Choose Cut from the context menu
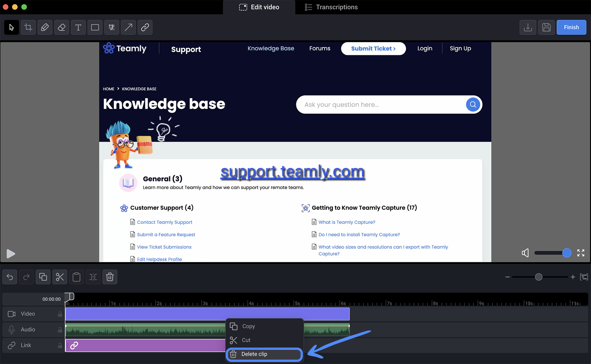This screenshot has height=364, width=591. (265, 340)
